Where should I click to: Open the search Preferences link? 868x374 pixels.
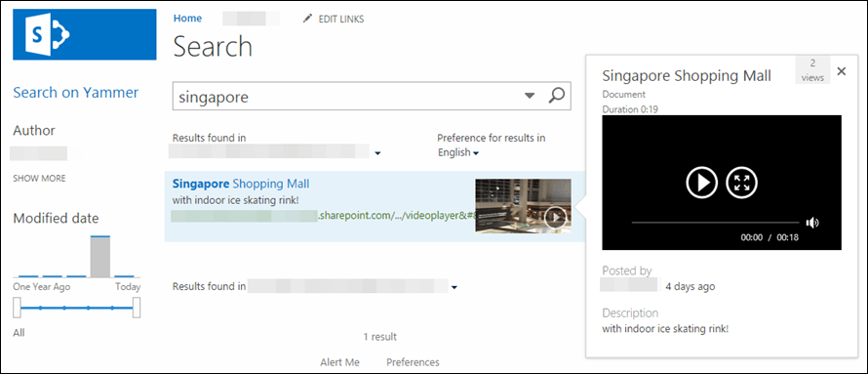(x=413, y=362)
